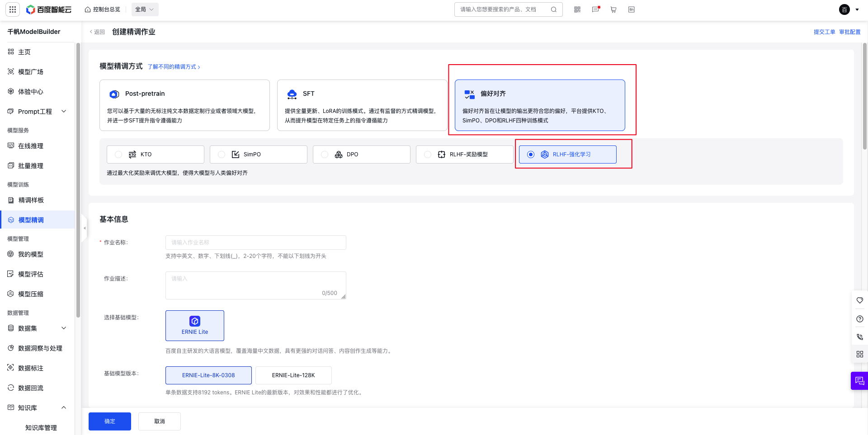This screenshot has height=435, width=868.
Task: Click the 模型广场 sidebar icon
Action: click(11, 71)
